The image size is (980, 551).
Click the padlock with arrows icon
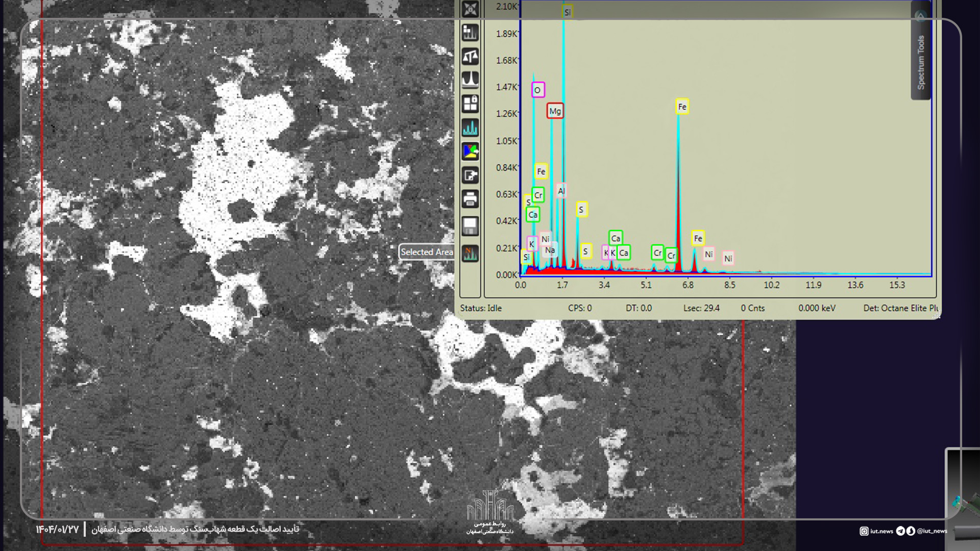[470, 9]
